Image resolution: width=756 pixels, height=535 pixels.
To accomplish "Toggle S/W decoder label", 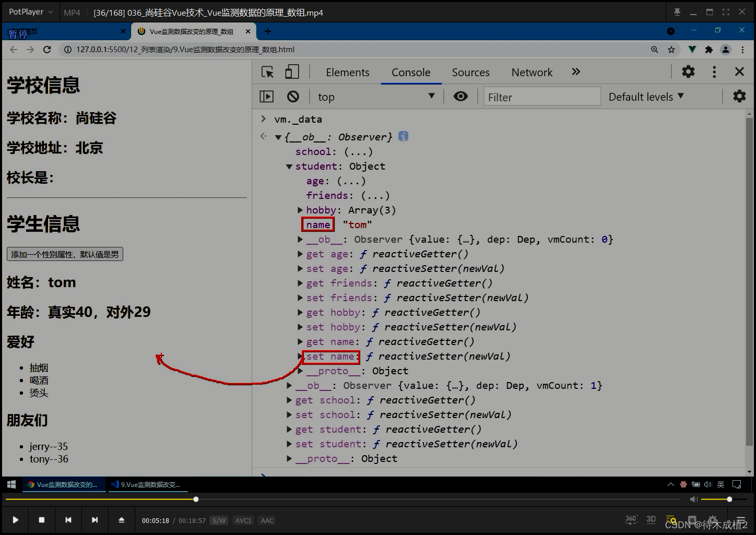I will pos(219,520).
